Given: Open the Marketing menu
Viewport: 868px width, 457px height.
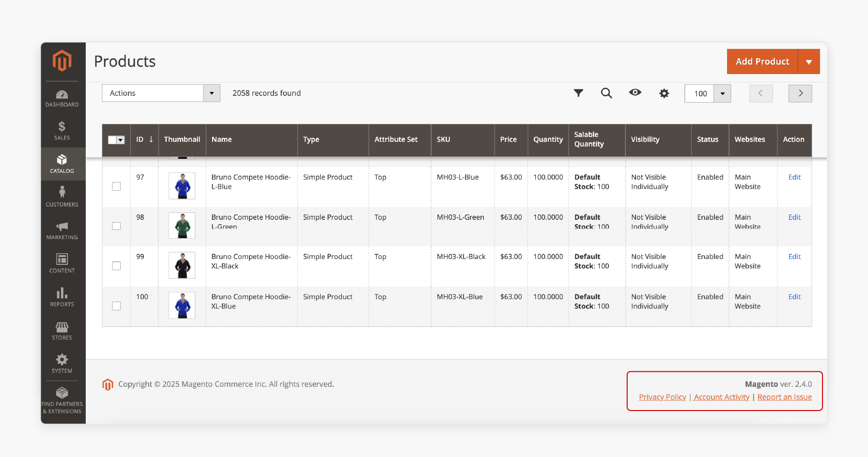Looking at the screenshot, I should click(62, 230).
